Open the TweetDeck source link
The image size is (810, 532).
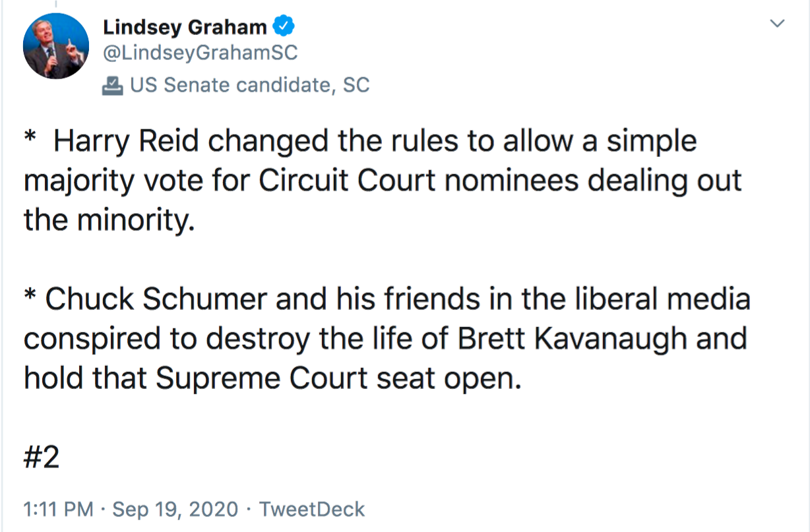[311, 510]
